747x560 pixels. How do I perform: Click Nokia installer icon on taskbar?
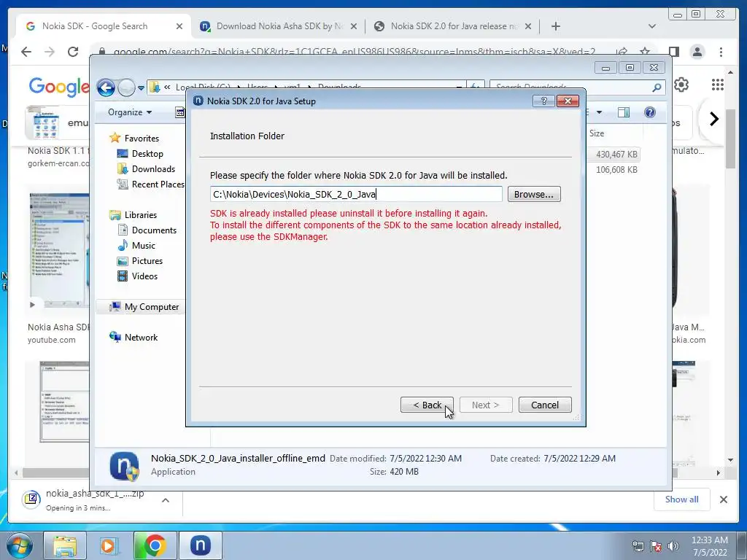pyautogui.click(x=201, y=545)
